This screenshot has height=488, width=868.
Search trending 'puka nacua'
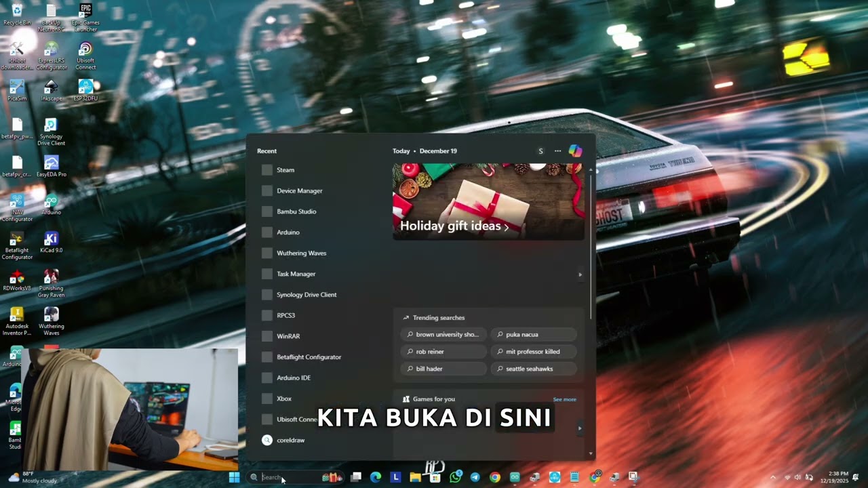[534, 335]
